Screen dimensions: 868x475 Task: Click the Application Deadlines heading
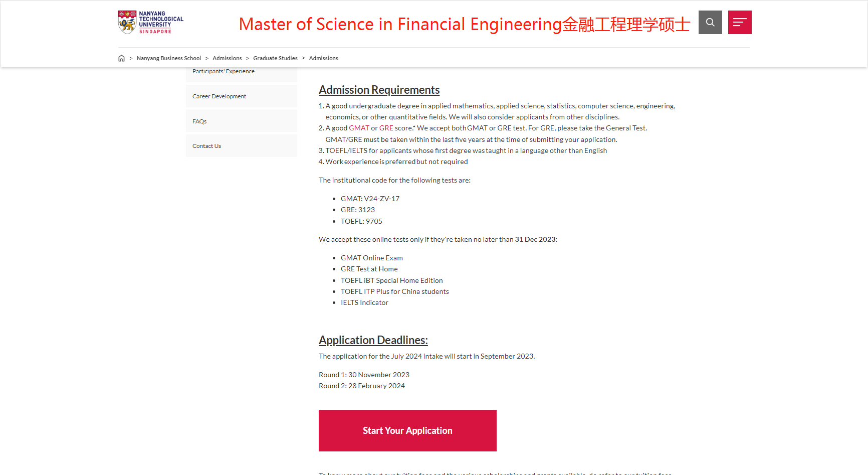[373, 340]
